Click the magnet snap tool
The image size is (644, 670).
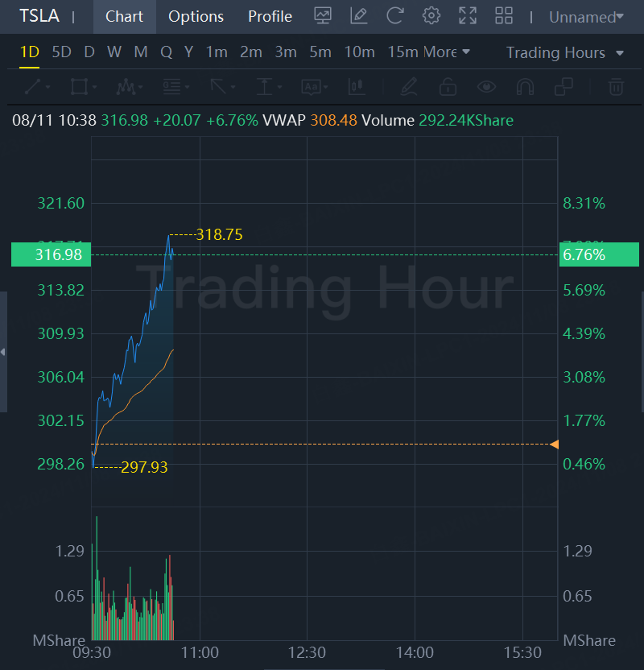[525, 86]
